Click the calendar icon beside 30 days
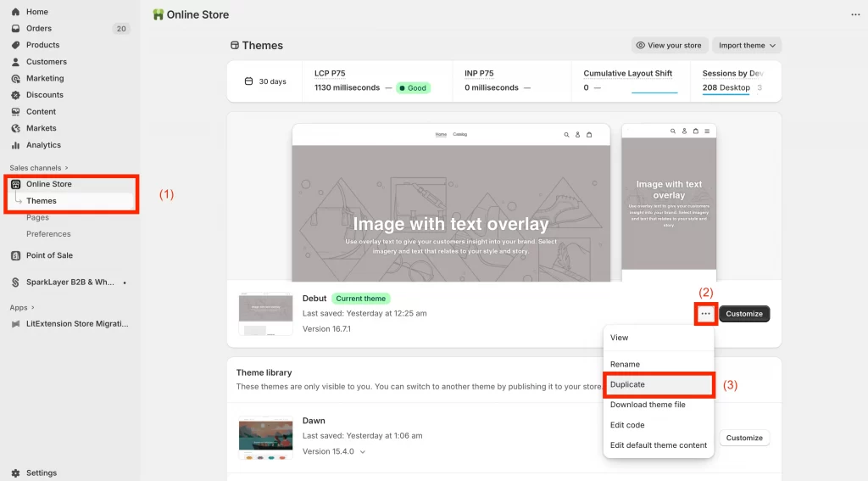868x481 pixels. (x=248, y=81)
